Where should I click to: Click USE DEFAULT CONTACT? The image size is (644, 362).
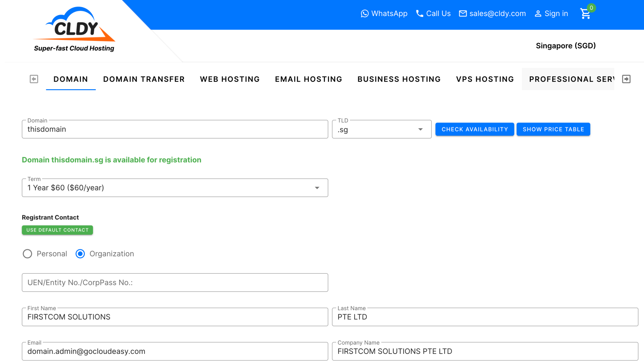click(x=57, y=230)
